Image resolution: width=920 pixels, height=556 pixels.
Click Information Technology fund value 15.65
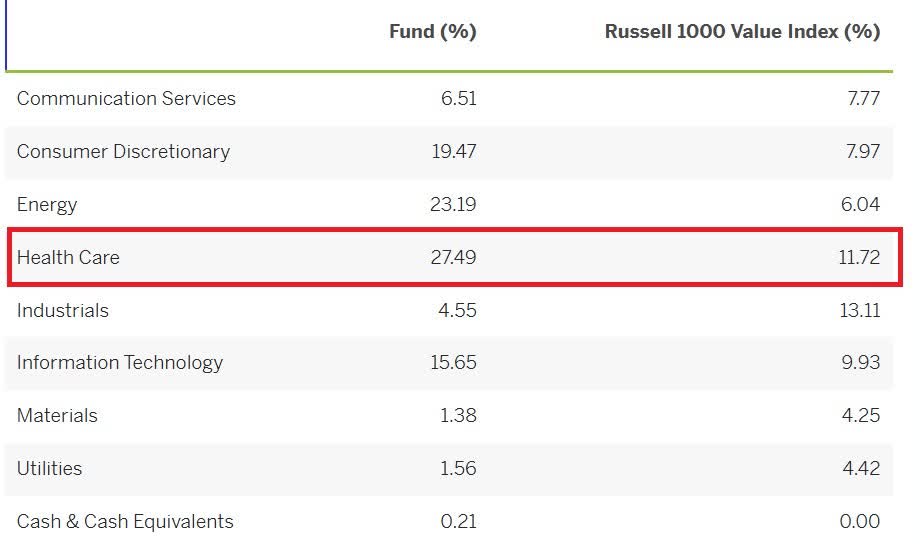[x=453, y=363]
